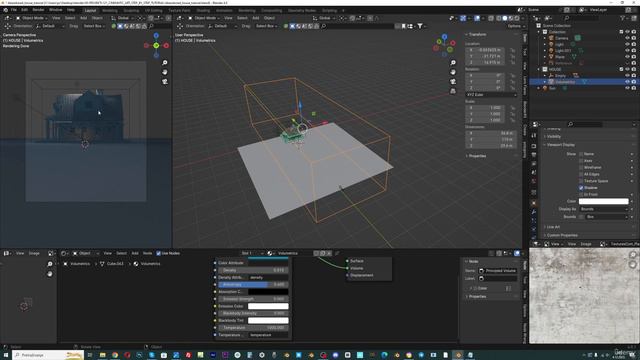This screenshot has width=640, height=360.
Task: Collapse the HOUSE collection in the outliner
Action: tap(539, 69)
